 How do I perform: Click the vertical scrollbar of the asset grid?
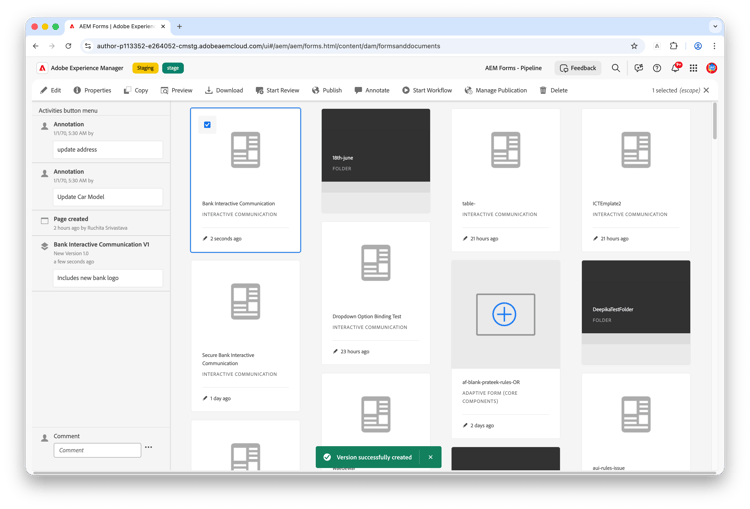pyautogui.click(x=715, y=121)
